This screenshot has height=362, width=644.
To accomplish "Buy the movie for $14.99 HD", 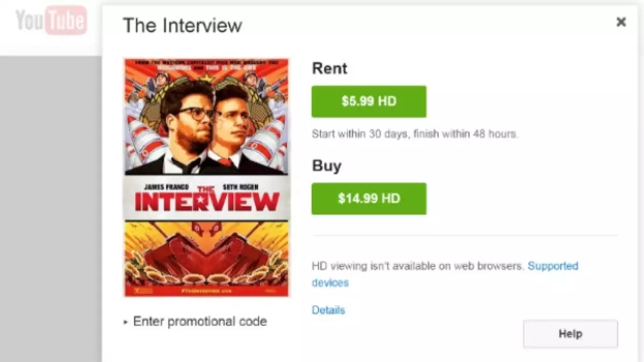I will point(369,198).
